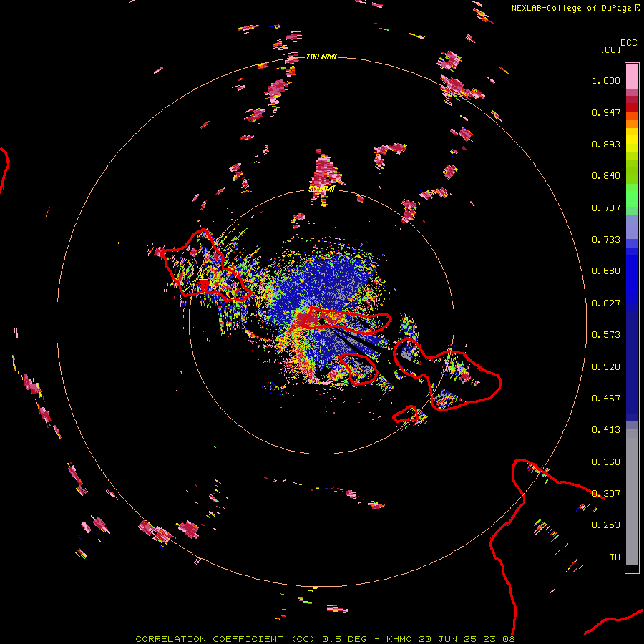Click the 0.413 scale value
This screenshot has width=644, height=644.
pyautogui.click(x=606, y=430)
